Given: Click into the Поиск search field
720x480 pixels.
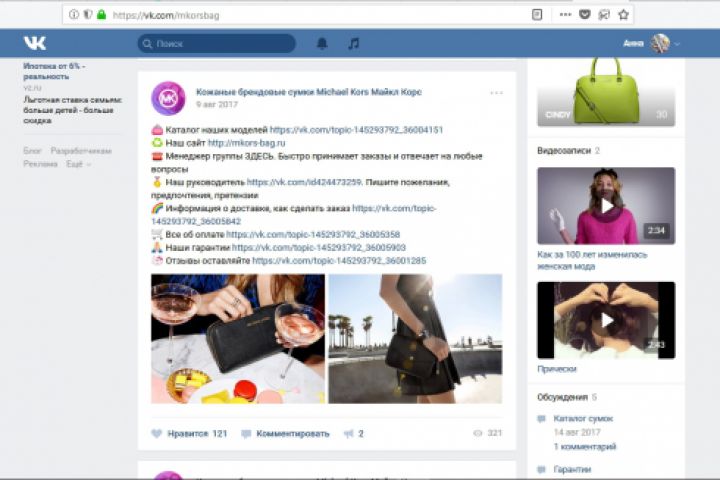Looking at the screenshot, I should pyautogui.click(x=216, y=44).
